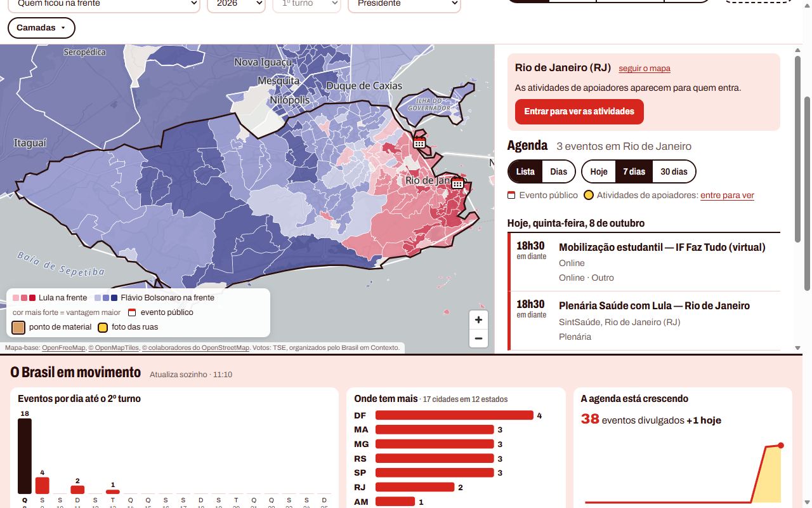The height and width of the screenshot is (508, 812).
Task: Click the Evento público calendar icon in agenda
Action: pyautogui.click(x=511, y=196)
